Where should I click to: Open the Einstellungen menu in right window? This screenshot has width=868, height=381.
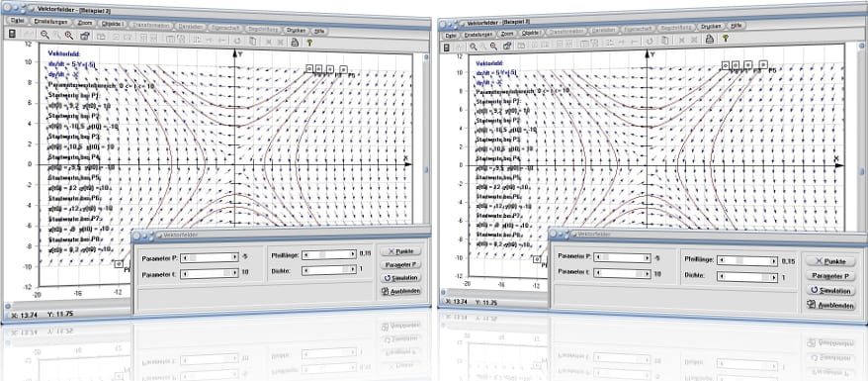pos(478,34)
